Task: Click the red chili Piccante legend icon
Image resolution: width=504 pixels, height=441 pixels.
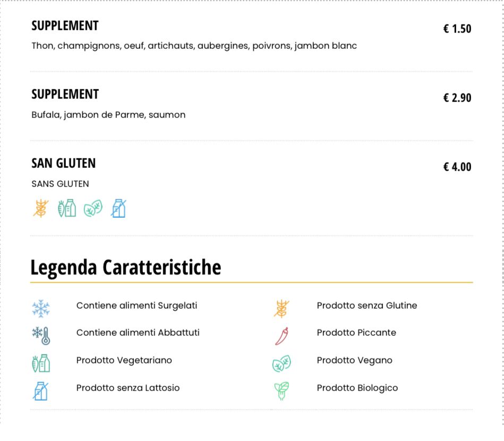Action: click(282, 336)
